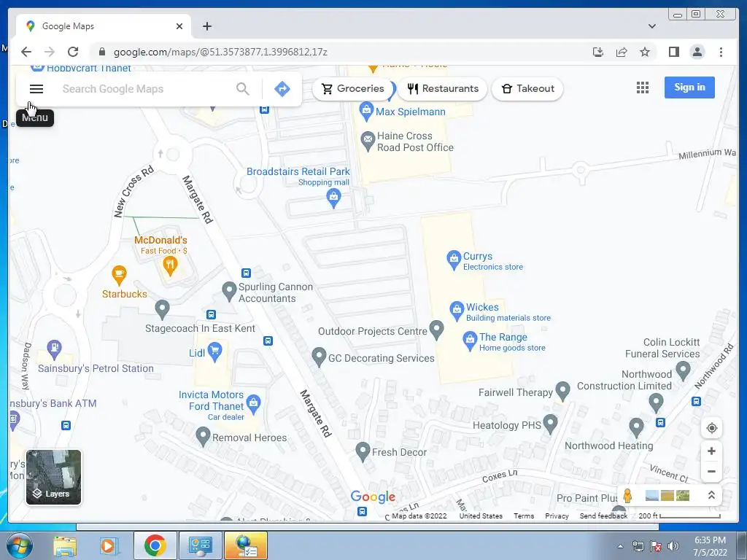
Task: Click Broadstairs Retail Park shopping pin
Action: coord(333,198)
